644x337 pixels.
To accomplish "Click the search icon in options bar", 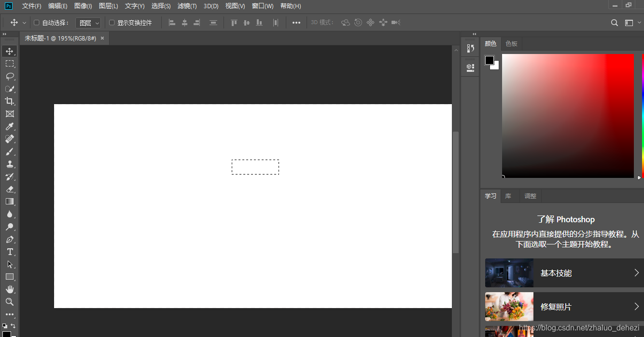I will tap(615, 23).
